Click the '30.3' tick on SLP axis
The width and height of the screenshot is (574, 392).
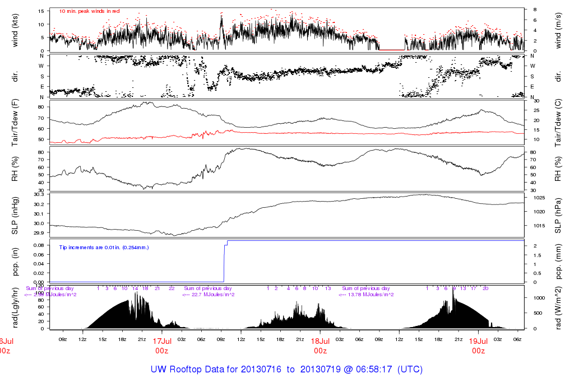pyautogui.click(x=39, y=194)
